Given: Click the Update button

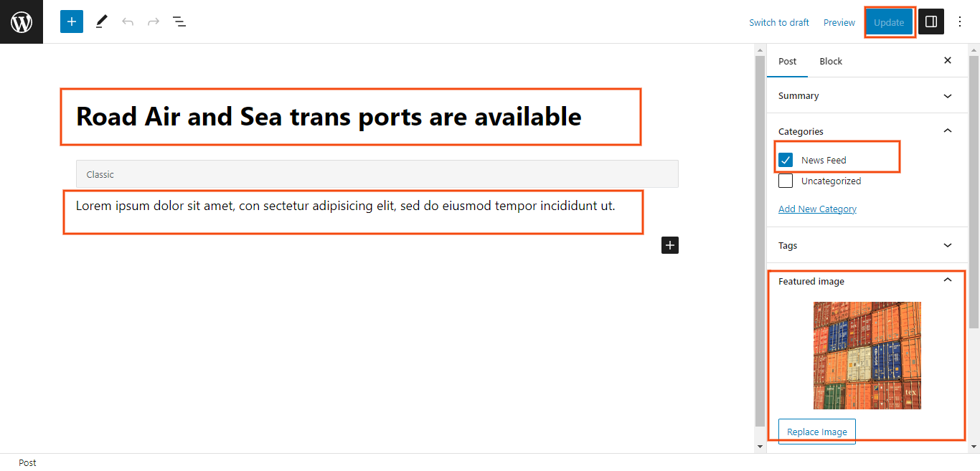Looking at the screenshot, I should click(x=889, y=22).
